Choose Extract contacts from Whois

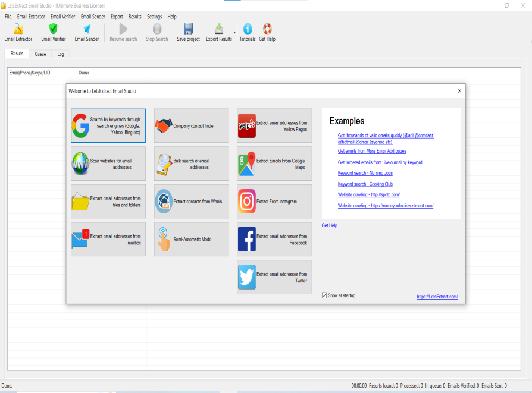(x=192, y=202)
